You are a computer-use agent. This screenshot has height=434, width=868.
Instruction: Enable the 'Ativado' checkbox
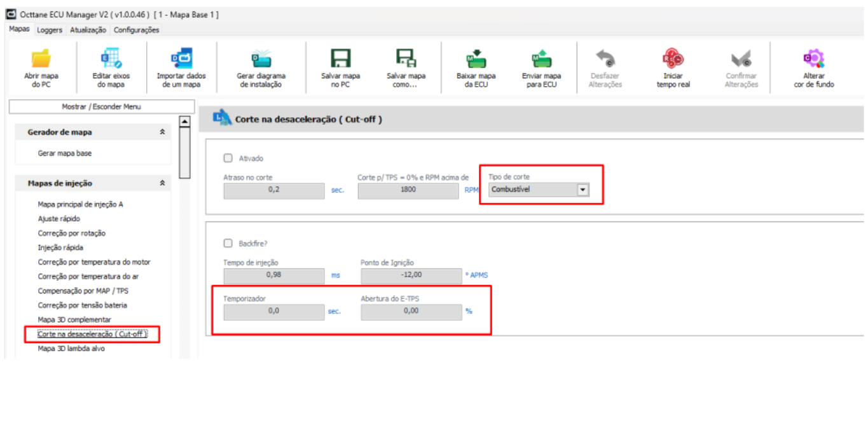pos(228,158)
